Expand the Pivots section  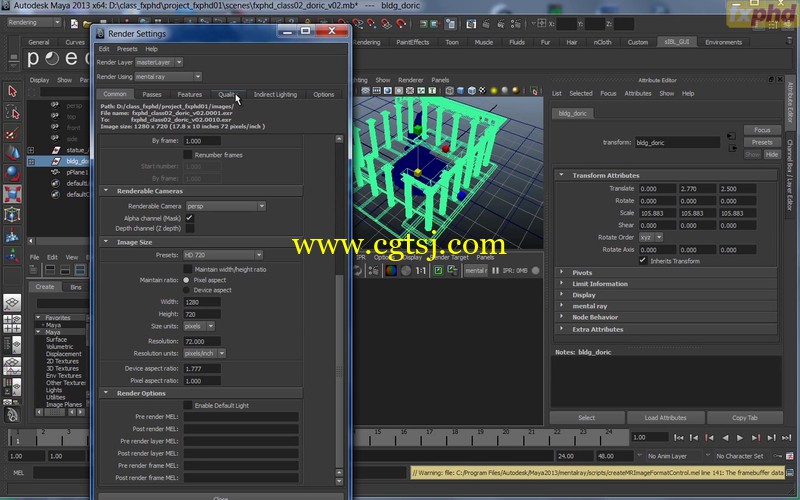pyautogui.click(x=562, y=272)
